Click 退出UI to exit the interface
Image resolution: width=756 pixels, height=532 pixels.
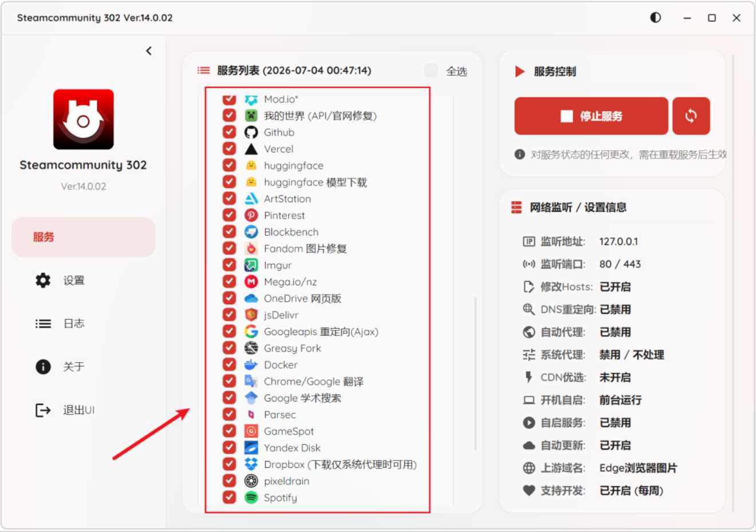(84, 410)
